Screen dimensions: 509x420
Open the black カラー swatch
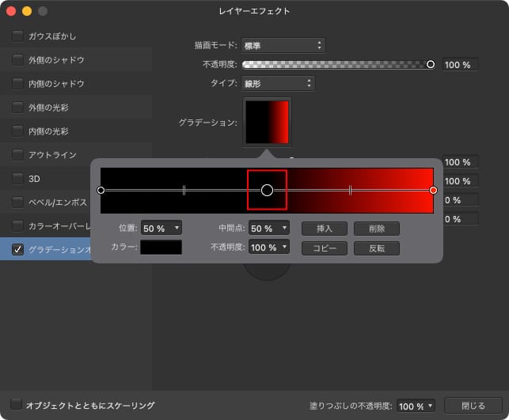[x=161, y=248]
